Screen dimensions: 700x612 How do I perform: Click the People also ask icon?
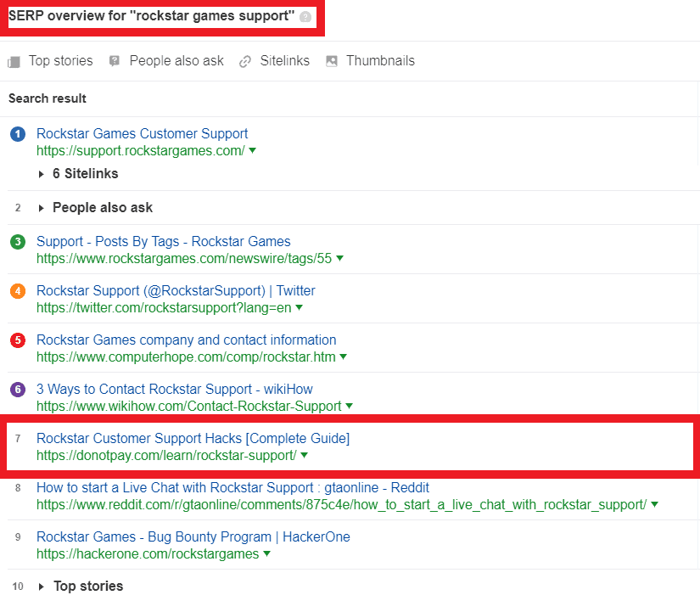click(115, 61)
